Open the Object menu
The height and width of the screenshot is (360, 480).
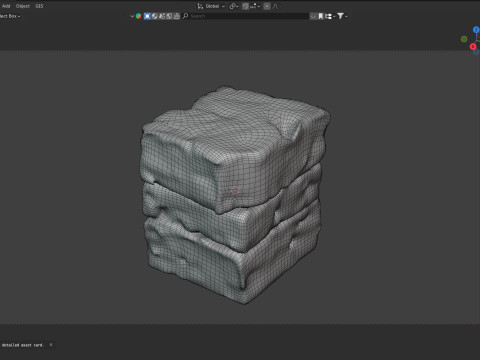point(23,6)
